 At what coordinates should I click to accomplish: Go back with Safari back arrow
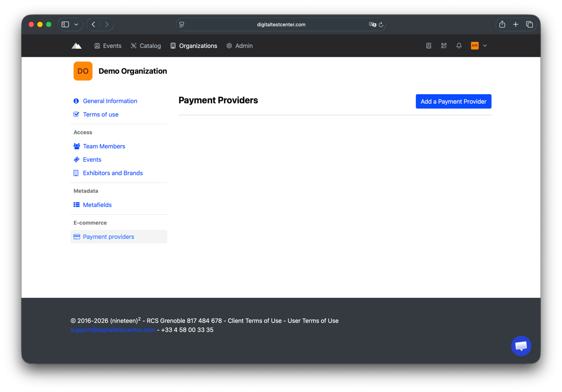coord(94,24)
